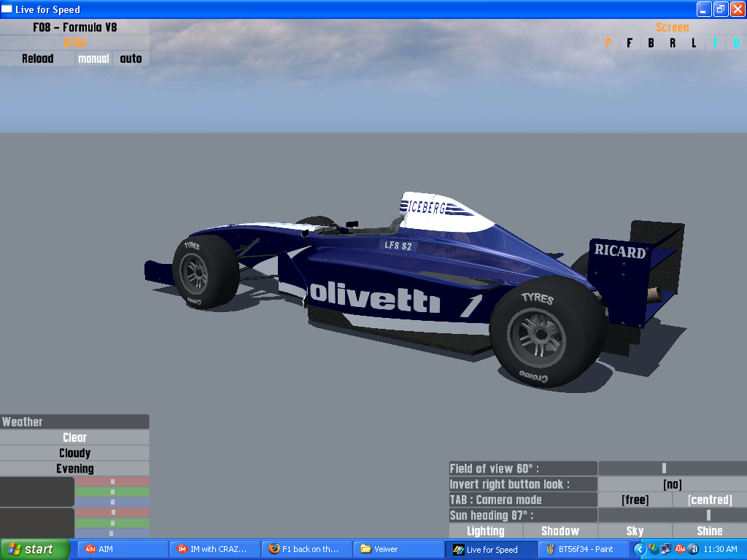Adjust the first blue color slider

click(x=112, y=502)
